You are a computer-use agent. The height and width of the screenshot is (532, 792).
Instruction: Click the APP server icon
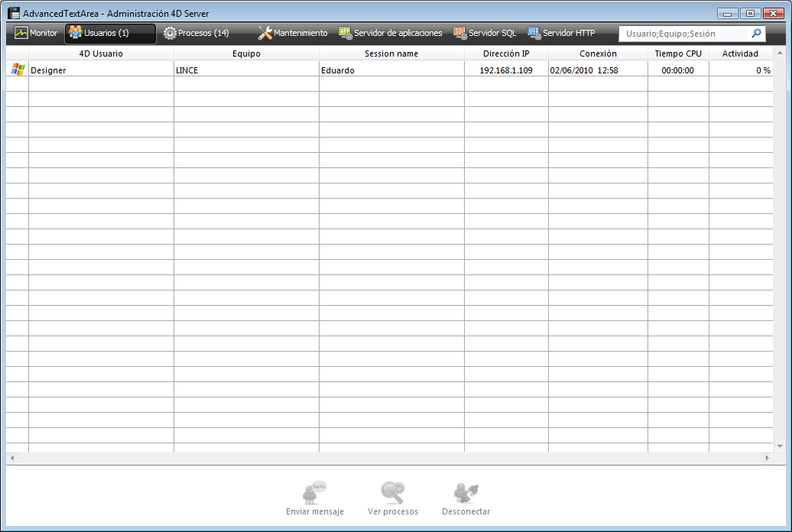pos(346,33)
